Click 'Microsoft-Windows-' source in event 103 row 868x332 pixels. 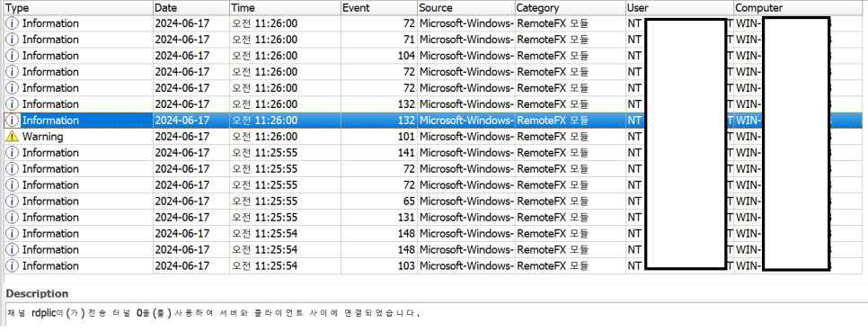click(466, 265)
